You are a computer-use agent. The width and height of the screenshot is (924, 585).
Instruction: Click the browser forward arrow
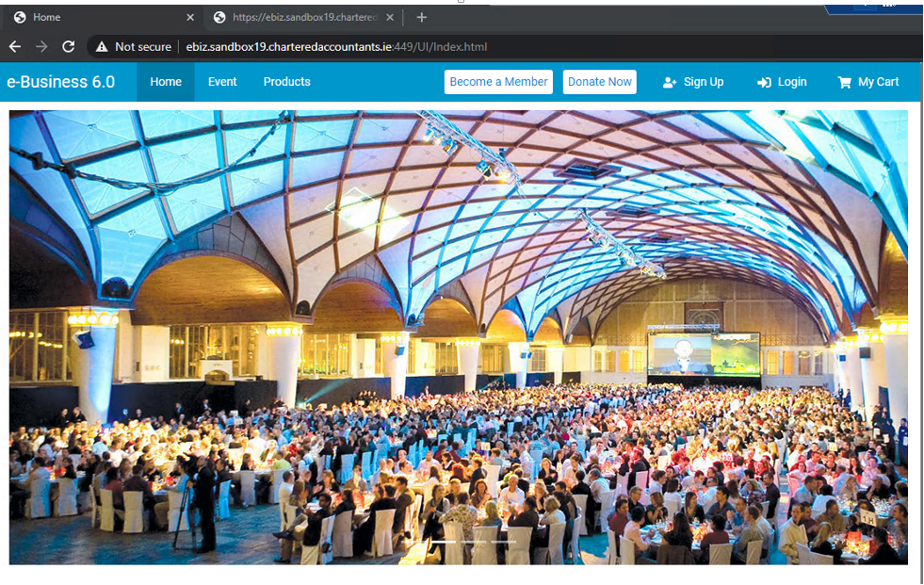41,46
